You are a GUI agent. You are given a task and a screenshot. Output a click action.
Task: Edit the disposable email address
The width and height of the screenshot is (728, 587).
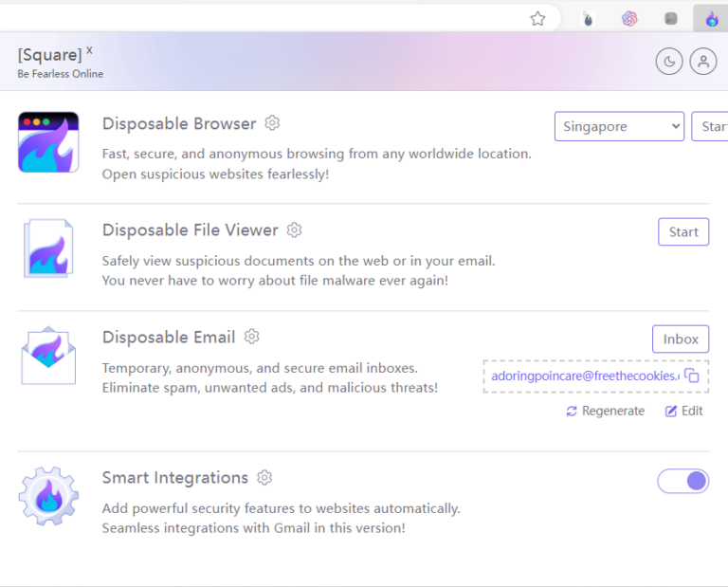(683, 411)
